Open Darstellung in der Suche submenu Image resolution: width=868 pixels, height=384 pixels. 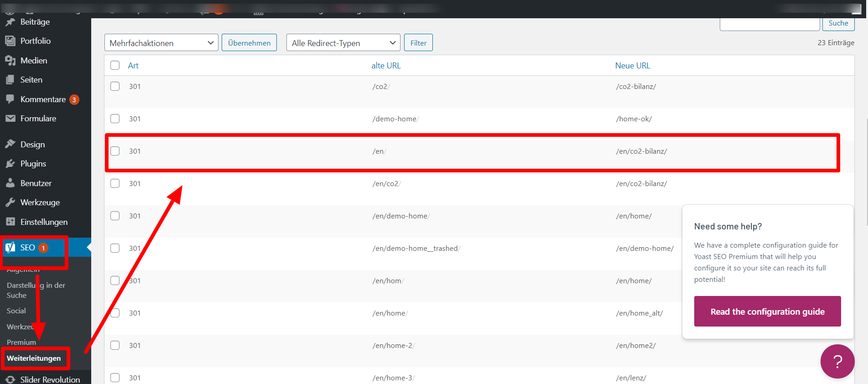(36, 290)
